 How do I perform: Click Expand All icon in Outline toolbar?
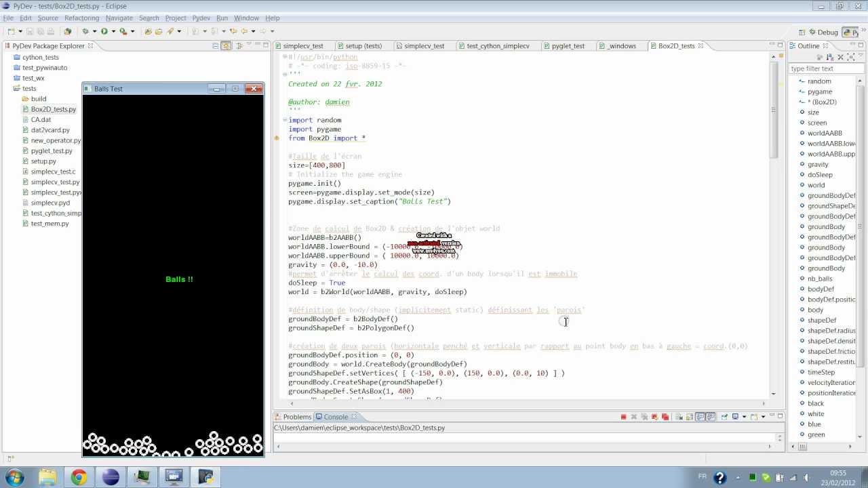coord(850,57)
